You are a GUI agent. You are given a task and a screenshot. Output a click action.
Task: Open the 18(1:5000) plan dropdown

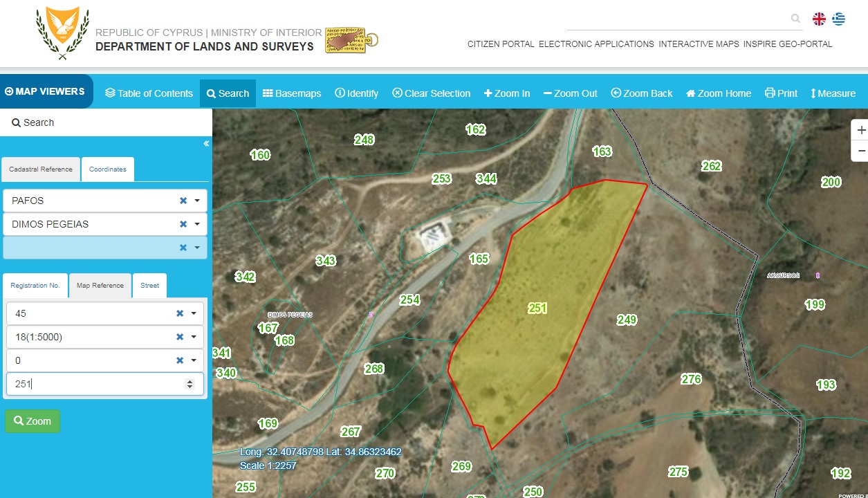tap(194, 337)
